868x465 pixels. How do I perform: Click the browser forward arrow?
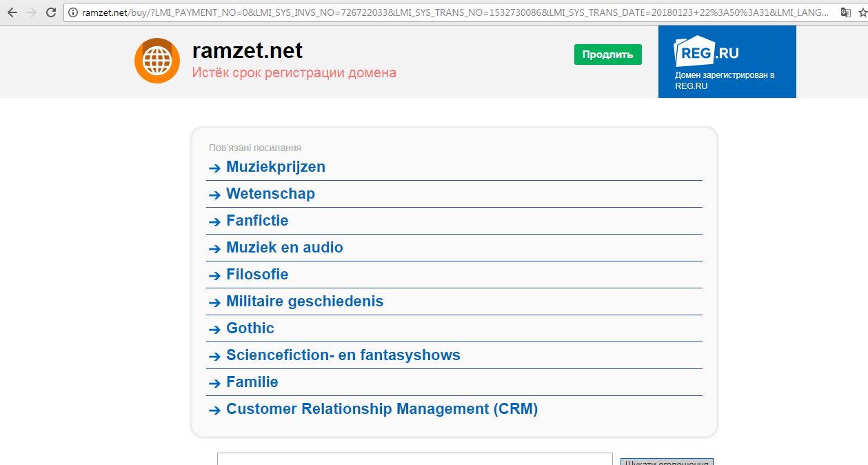click(31, 12)
